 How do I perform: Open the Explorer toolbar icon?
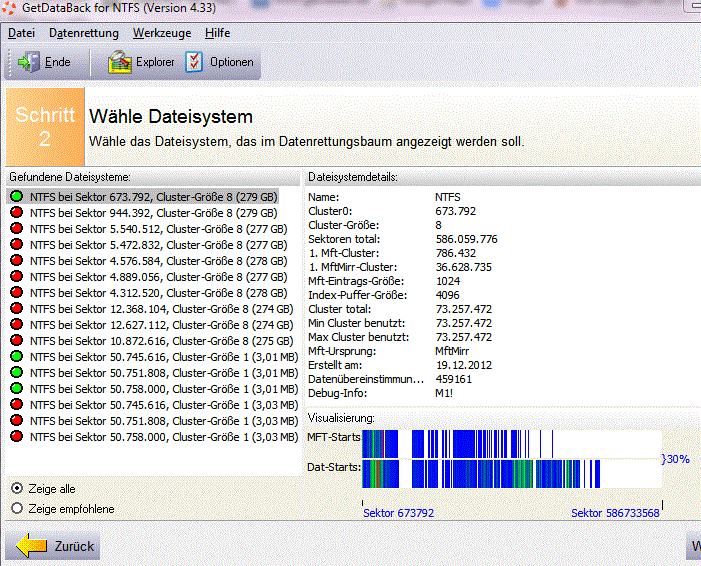click(x=120, y=62)
